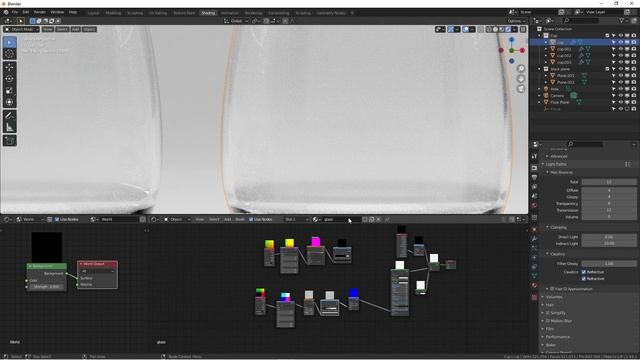Toggle Use Nodes in World node editor
This screenshot has height=360, width=640.
(x=57, y=220)
